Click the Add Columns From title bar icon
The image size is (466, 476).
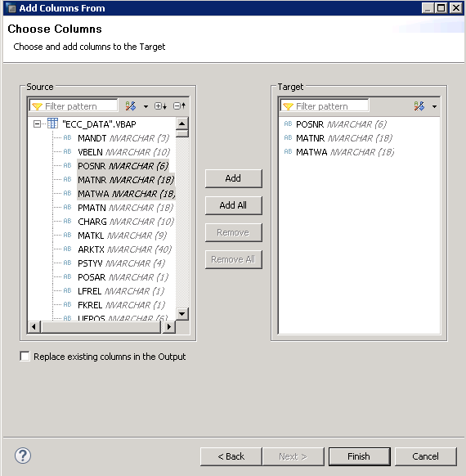tap(11, 8)
